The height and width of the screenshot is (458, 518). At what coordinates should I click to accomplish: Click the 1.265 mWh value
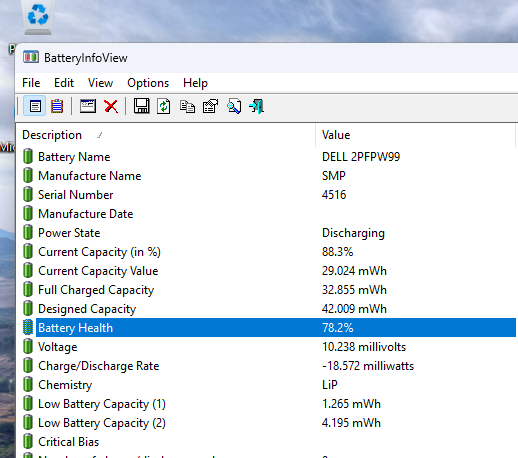point(351,404)
